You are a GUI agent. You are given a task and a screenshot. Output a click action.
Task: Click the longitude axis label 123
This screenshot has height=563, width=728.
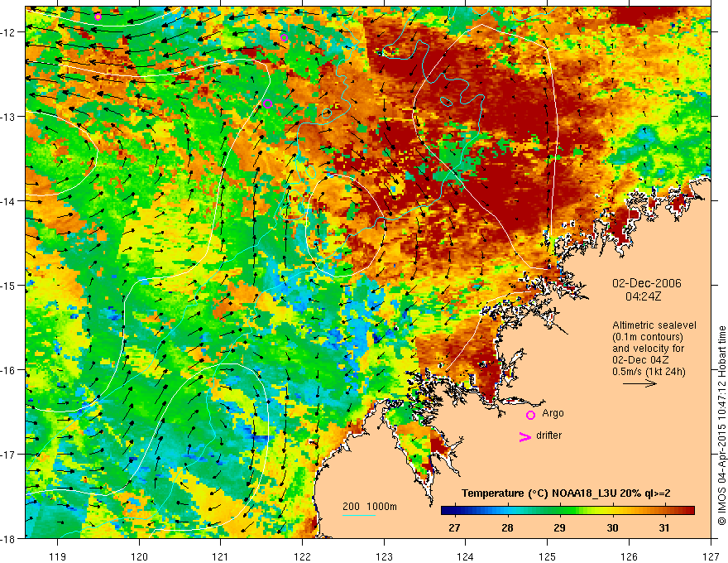pyautogui.click(x=384, y=556)
